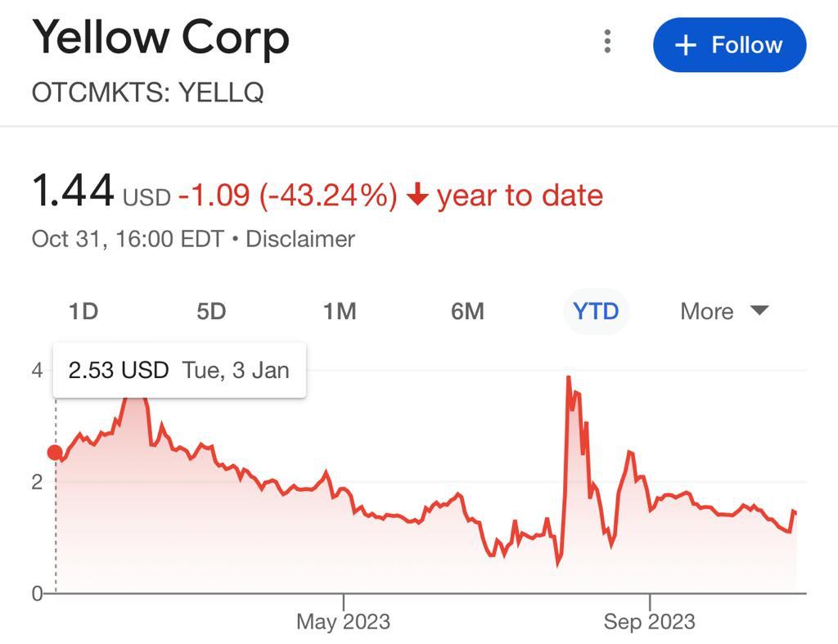The image size is (838, 644).
Task: Follow the Yellow Corp stock
Action: click(729, 45)
